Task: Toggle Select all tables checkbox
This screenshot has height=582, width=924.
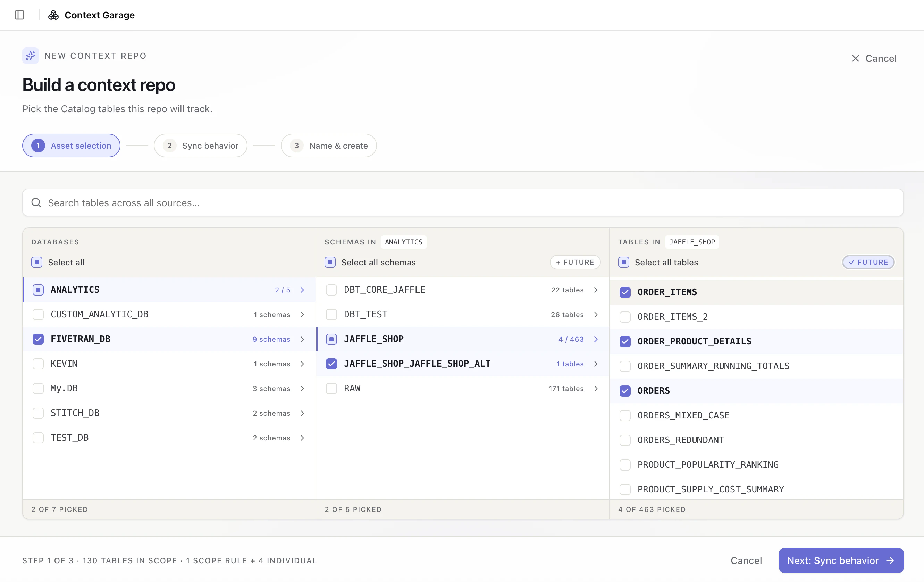Action: click(623, 262)
